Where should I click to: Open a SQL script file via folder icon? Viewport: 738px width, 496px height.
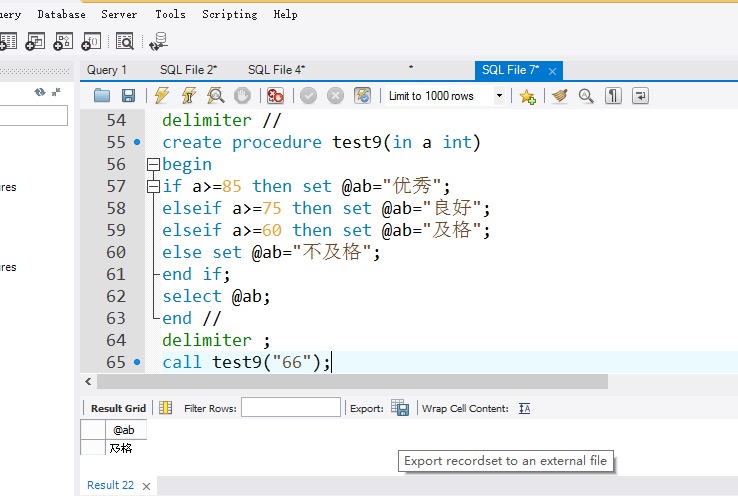coord(101,96)
